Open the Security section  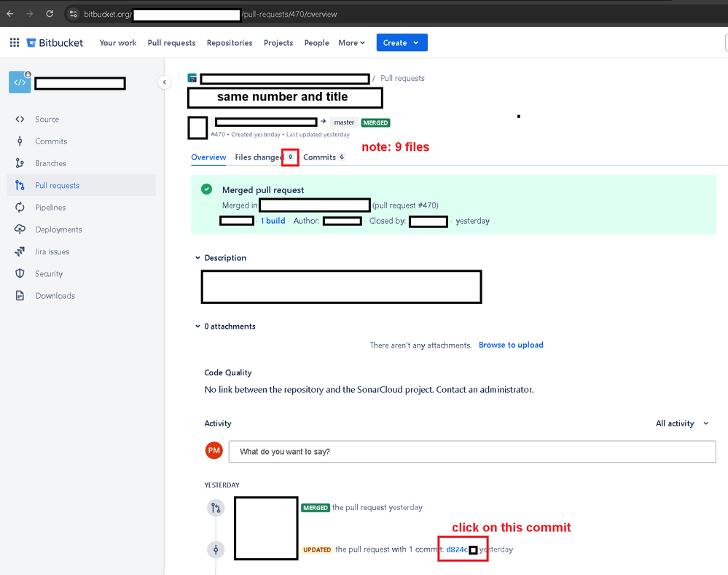pos(49,273)
